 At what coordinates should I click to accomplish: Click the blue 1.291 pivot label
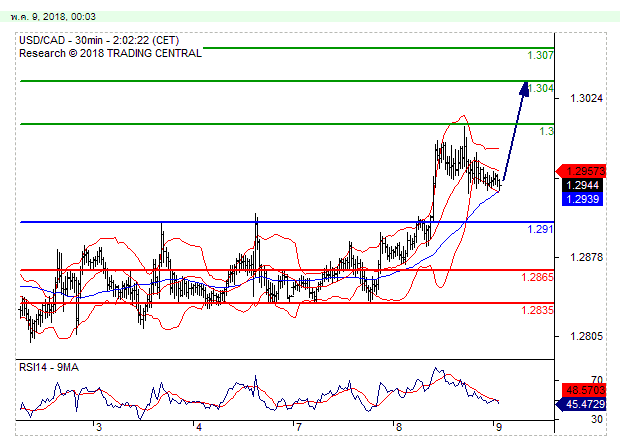point(540,229)
